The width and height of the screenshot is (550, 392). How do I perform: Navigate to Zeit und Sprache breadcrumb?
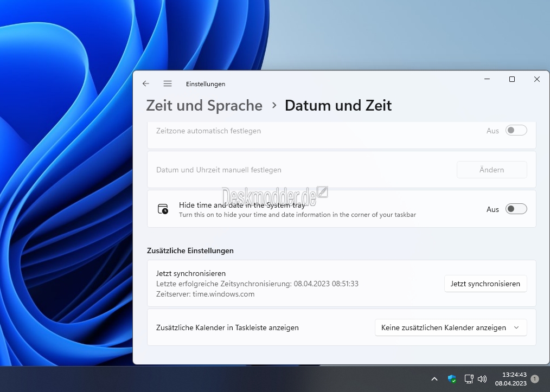point(204,105)
